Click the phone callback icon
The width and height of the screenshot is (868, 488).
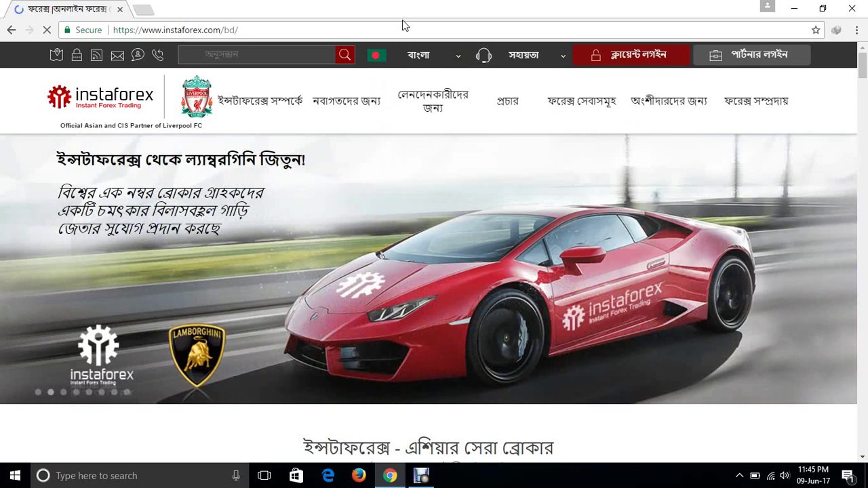157,55
